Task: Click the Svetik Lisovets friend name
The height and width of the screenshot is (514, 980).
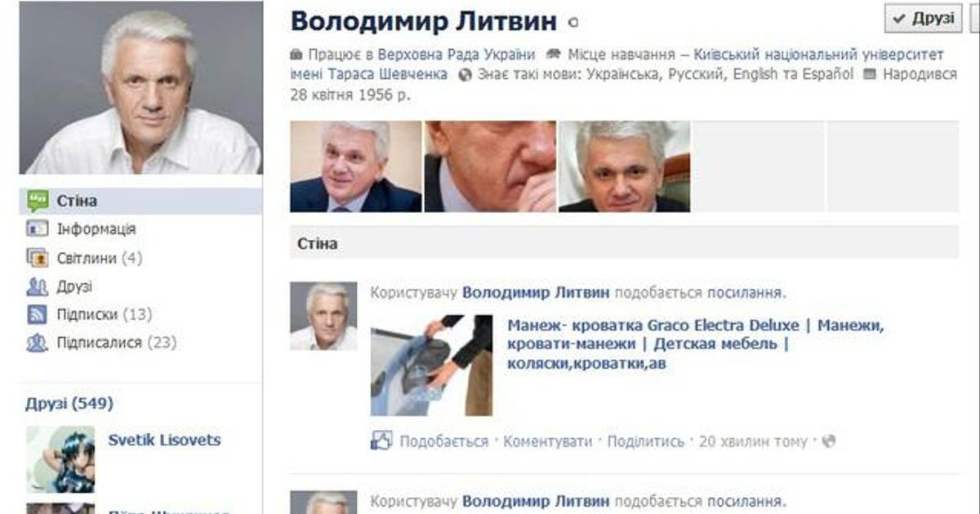Action: coord(164,440)
